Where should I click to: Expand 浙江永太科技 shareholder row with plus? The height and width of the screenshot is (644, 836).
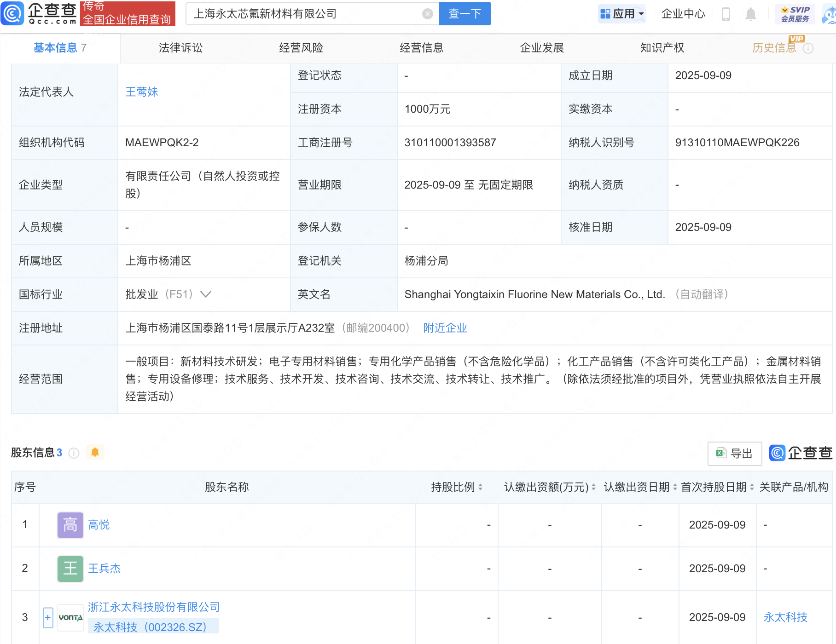point(48,617)
